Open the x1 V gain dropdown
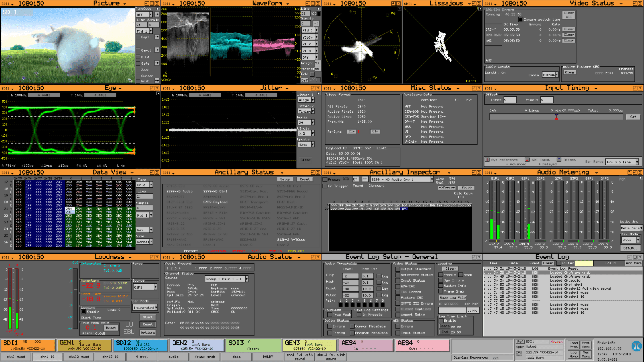 [x=310, y=44]
